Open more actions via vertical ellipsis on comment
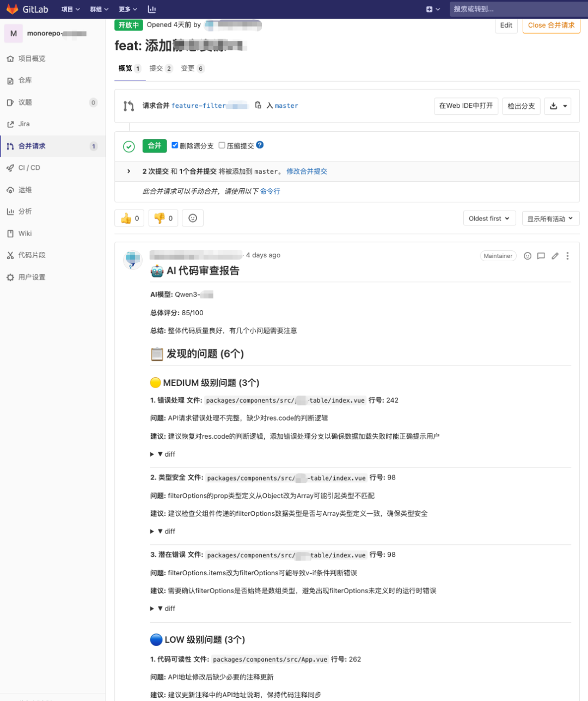Screen dimensions: 588x701 click(x=568, y=255)
